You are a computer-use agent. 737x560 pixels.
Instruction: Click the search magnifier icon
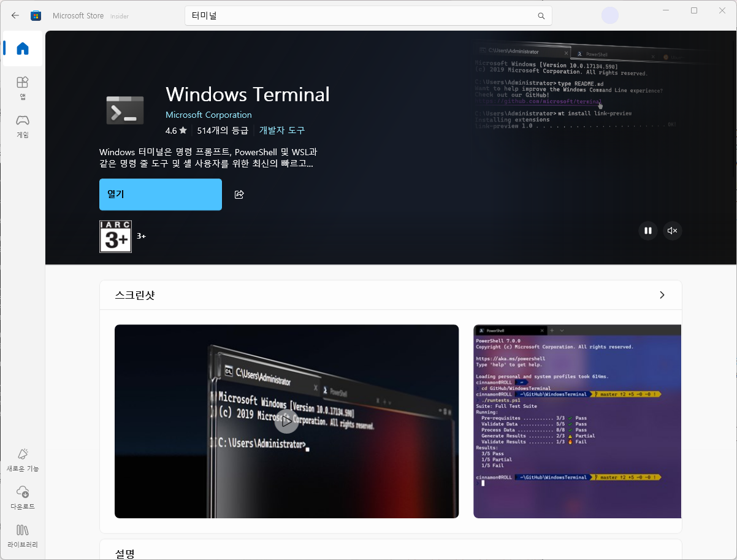pos(541,16)
